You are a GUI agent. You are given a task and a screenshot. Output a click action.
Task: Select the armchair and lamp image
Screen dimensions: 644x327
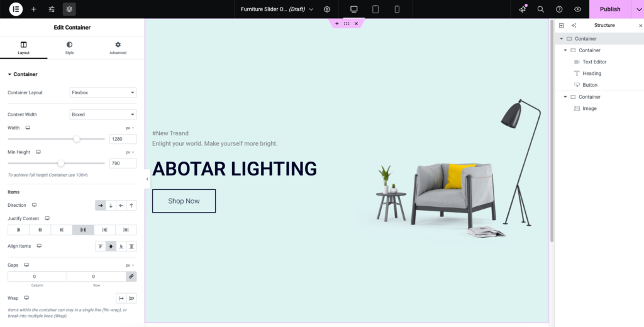tap(452, 169)
